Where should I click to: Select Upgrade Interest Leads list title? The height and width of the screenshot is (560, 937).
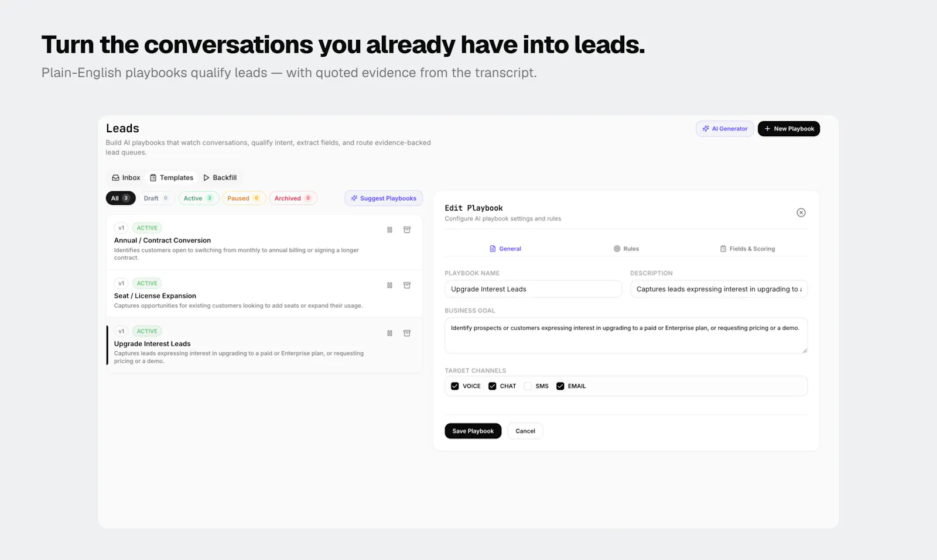[152, 344]
